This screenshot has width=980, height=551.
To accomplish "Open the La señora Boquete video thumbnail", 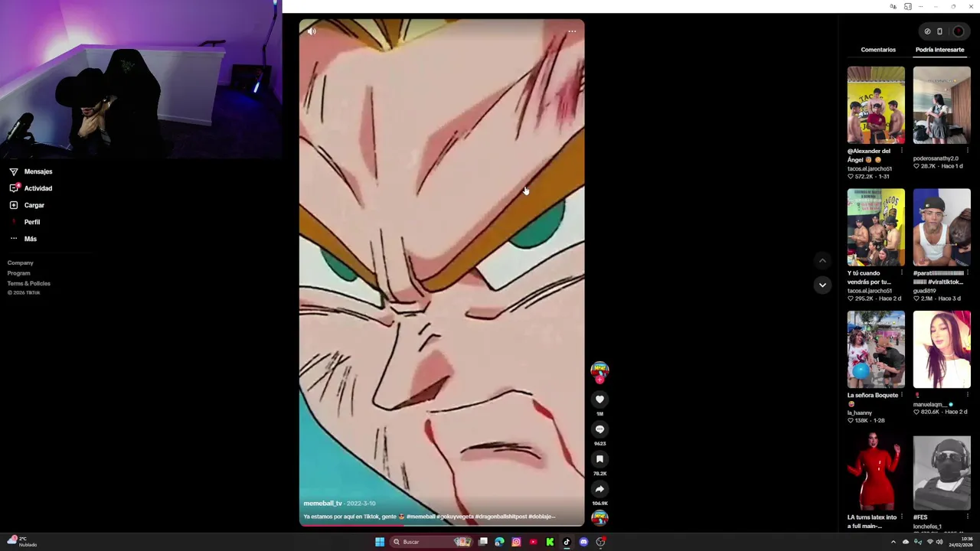I will point(876,350).
